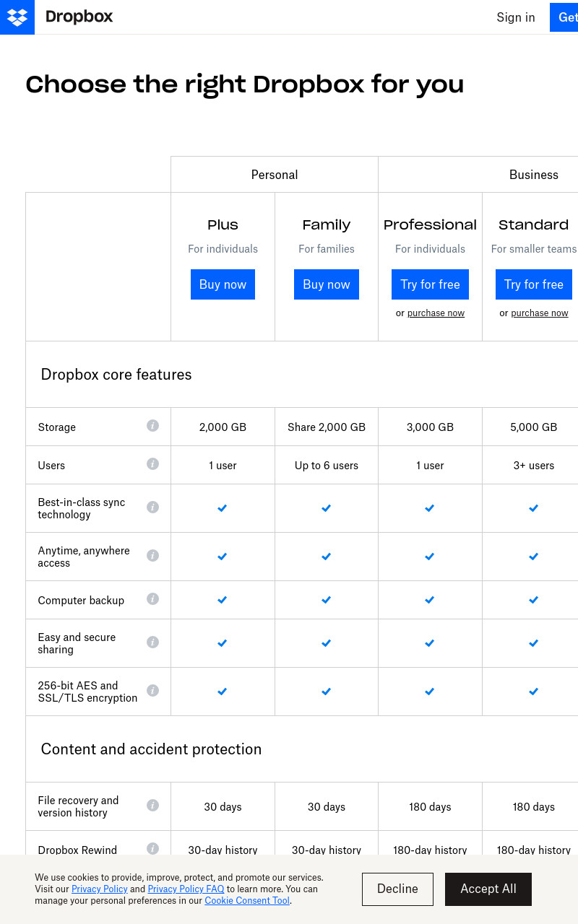Click Family checkmark for Computer backup
578x924 pixels.
[x=327, y=600]
